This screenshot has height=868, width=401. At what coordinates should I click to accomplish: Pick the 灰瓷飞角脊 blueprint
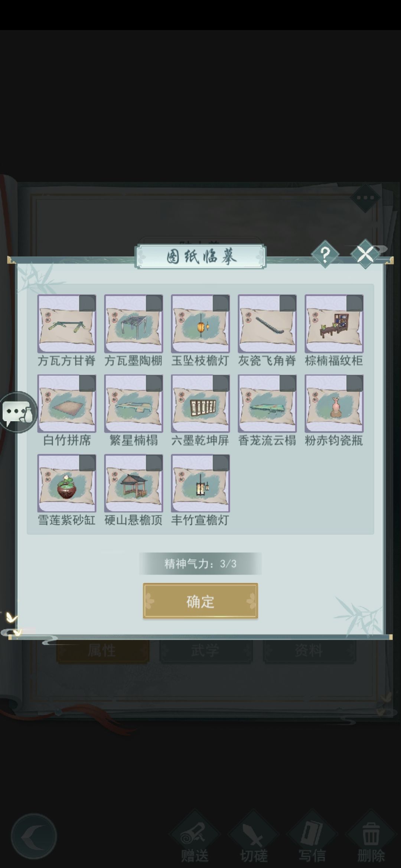(x=267, y=324)
